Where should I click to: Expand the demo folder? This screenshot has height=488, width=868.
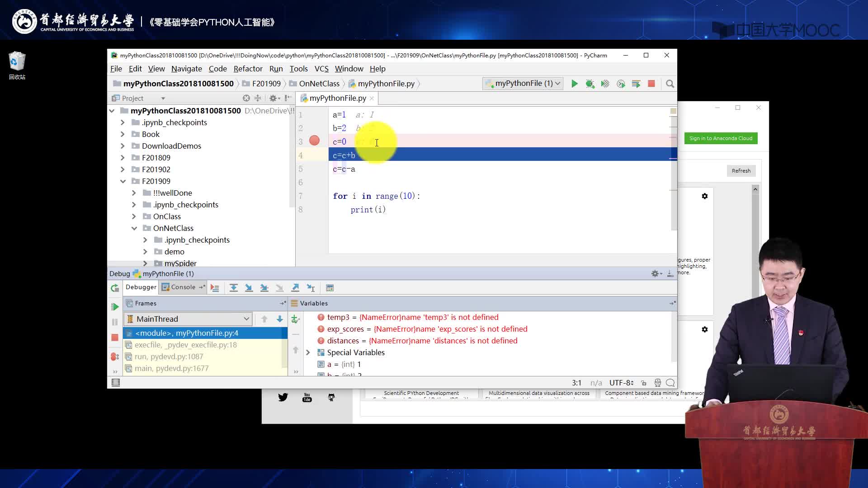[145, 252]
